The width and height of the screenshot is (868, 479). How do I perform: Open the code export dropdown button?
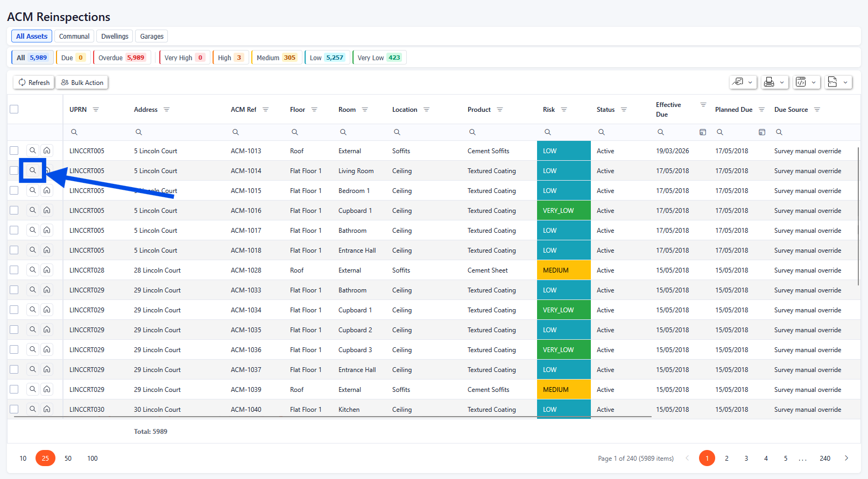tap(806, 82)
